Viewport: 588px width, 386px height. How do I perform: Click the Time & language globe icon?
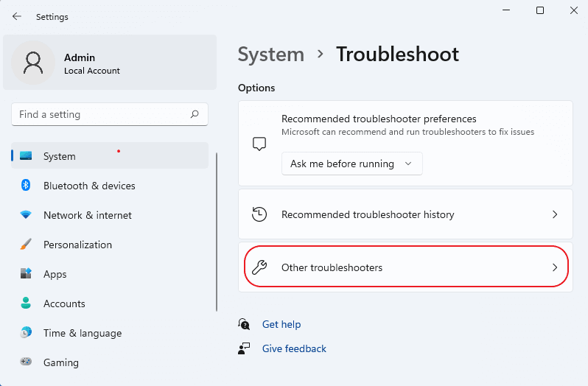[x=26, y=332]
